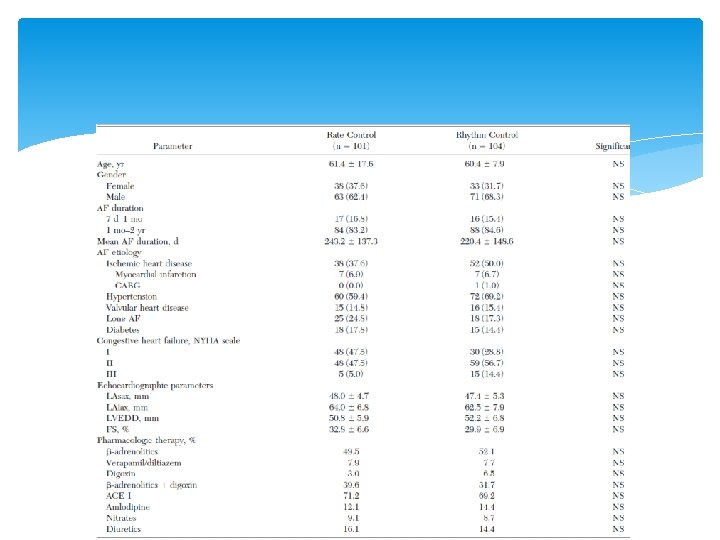
Task: Click the 'NS' in the Age row
Action: pyautogui.click(x=619, y=164)
